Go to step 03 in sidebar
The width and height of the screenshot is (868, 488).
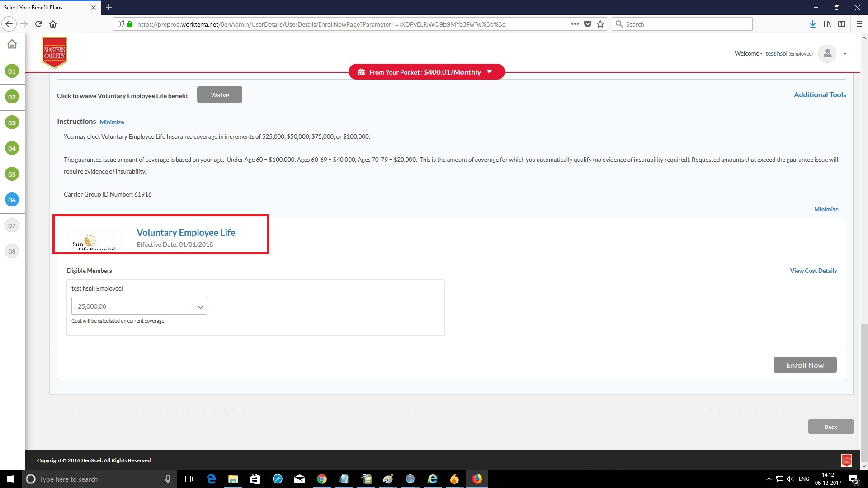click(12, 122)
